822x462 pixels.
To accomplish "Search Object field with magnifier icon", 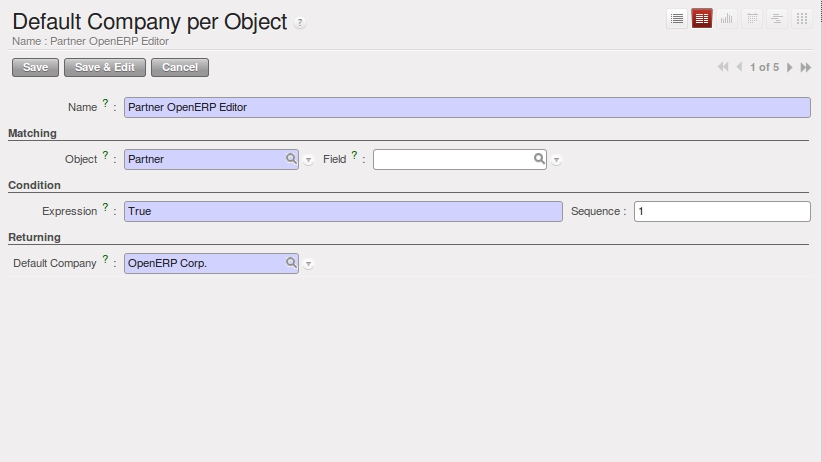I will coord(291,158).
